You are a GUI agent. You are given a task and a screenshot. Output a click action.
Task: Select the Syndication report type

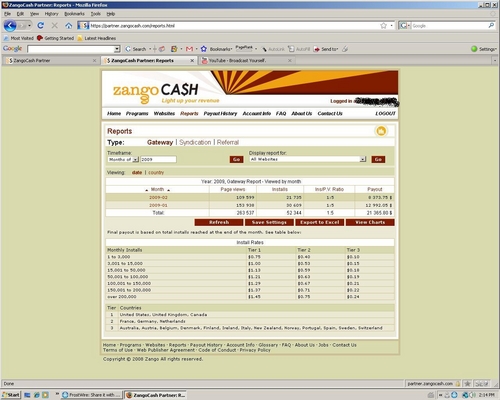tap(195, 142)
